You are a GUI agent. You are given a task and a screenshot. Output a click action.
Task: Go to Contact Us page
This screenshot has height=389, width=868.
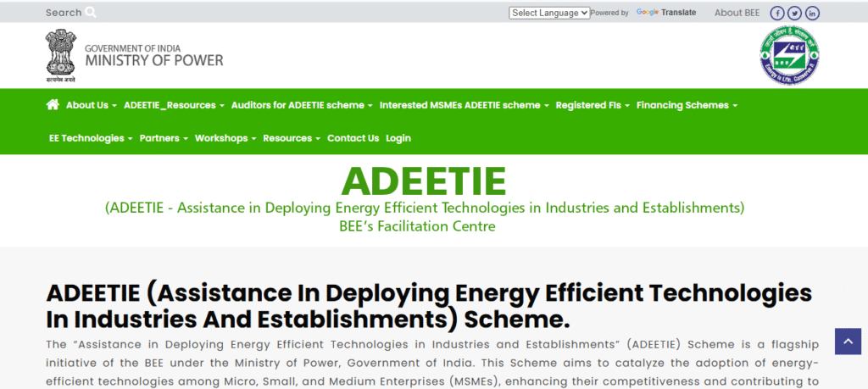click(353, 138)
